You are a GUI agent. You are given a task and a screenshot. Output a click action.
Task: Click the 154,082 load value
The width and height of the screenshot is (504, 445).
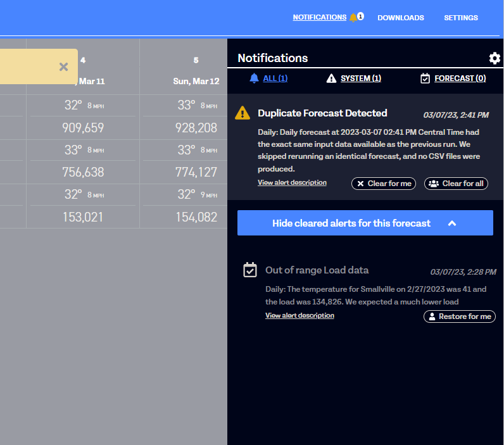pyautogui.click(x=196, y=217)
